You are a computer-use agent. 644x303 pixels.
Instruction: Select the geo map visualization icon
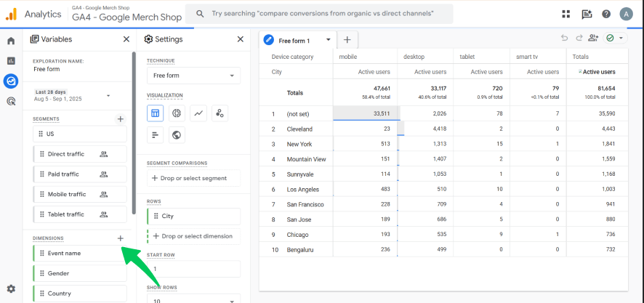[177, 135]
